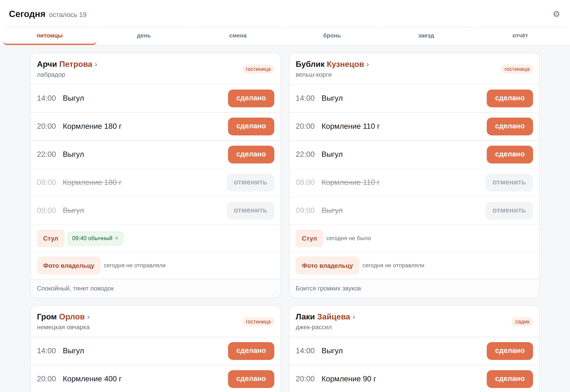Click the садик badge on Лаки's card
Image resolution: width=570 pixels, height=392 pixels.
coord(522,322)
